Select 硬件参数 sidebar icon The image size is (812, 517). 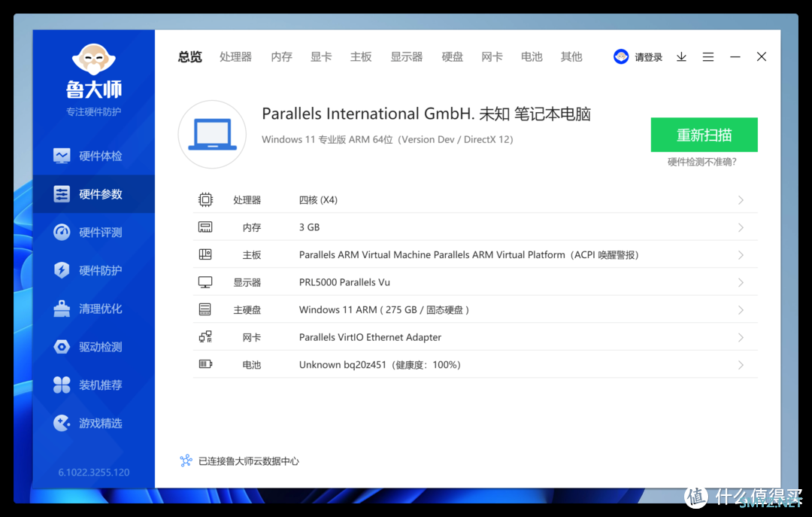(x=62, y=194)
